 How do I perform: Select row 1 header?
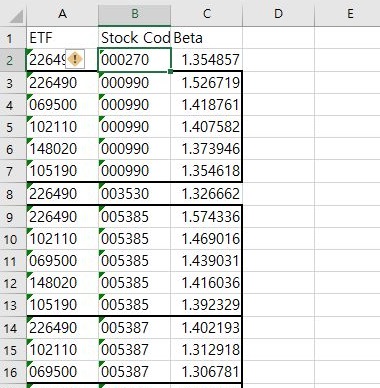click(x=13, y=38)
